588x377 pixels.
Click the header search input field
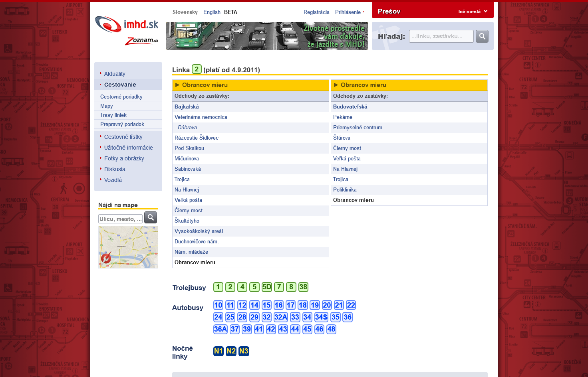[441, 36]
